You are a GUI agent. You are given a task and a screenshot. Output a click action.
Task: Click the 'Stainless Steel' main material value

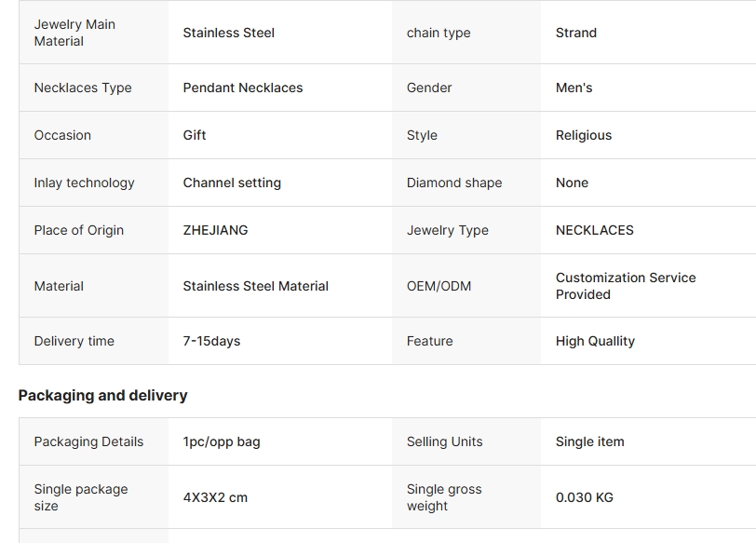click(x=228, y=33)
